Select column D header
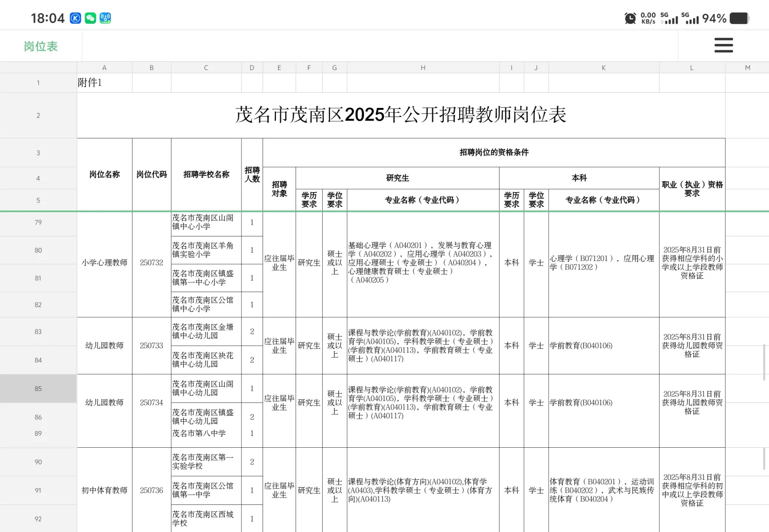 coord(252,68)
